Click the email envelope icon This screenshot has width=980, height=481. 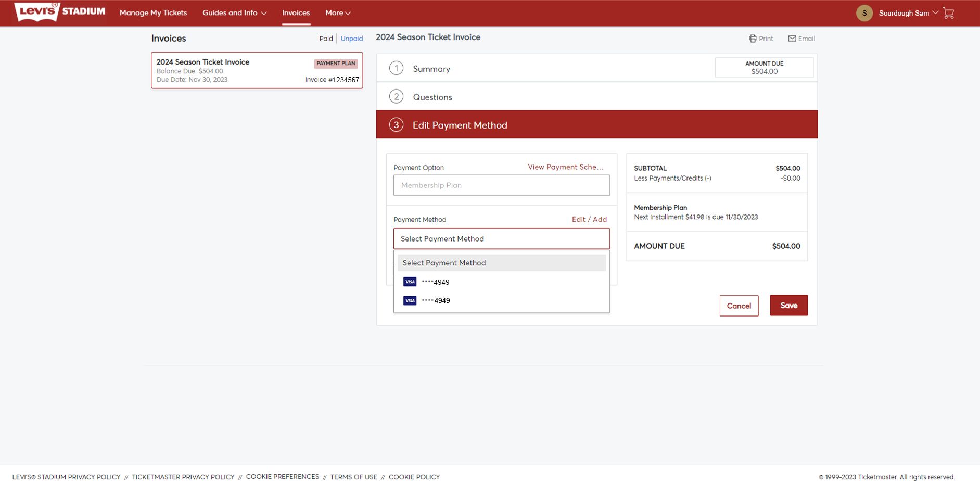pyautogui.click(x=792, y=39)
